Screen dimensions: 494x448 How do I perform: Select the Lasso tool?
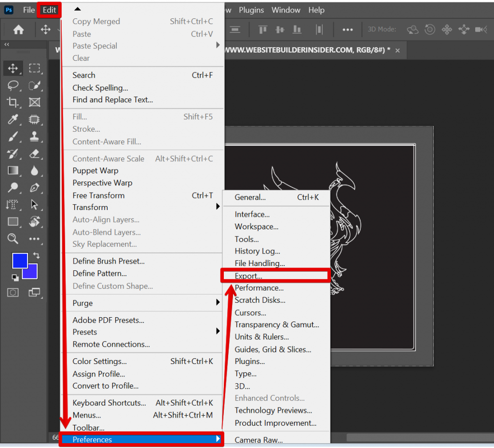point(13,85)
